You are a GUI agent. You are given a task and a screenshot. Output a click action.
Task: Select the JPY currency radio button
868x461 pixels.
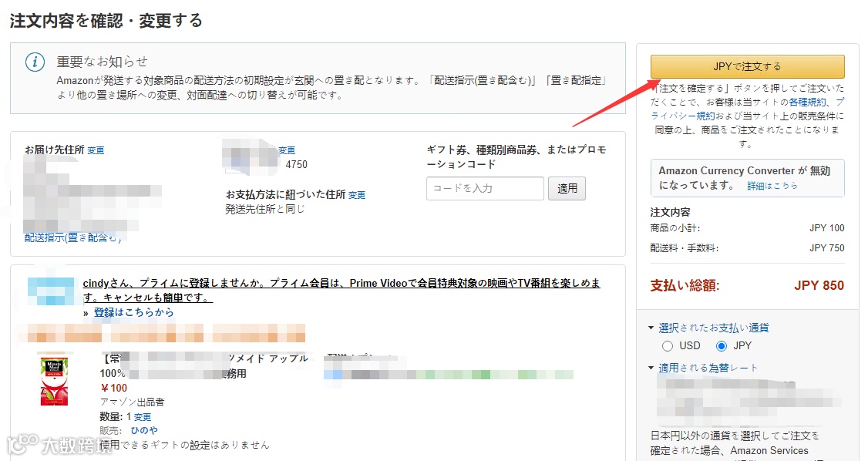click(722, 346)
